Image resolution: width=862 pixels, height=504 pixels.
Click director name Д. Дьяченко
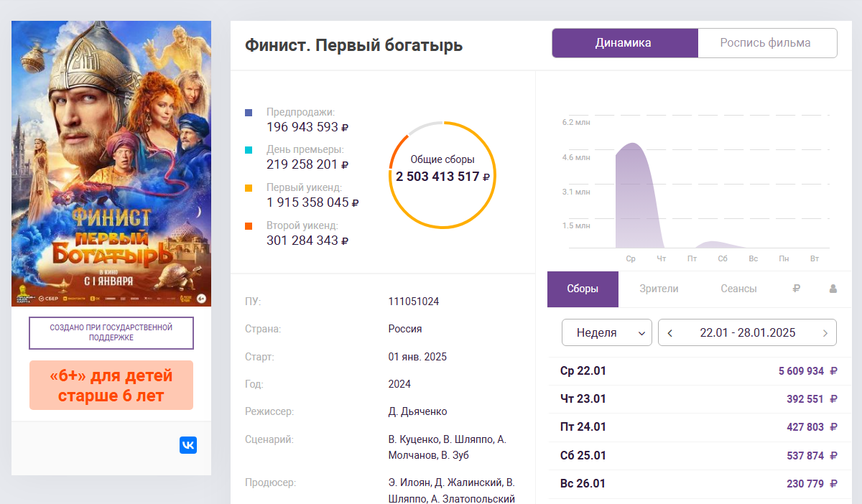click(x=417, y=411)
